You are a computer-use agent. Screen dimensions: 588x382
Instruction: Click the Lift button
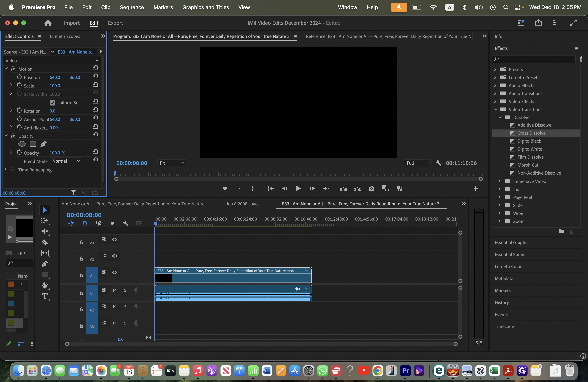[343, 189]
